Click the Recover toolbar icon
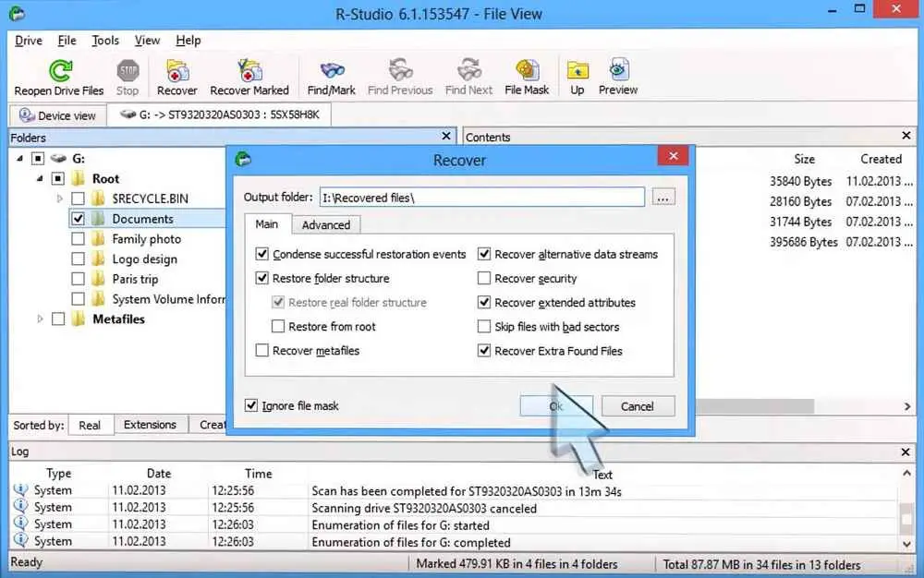The height and width of the screenshot is (578, 924). [x=176, y=70]
